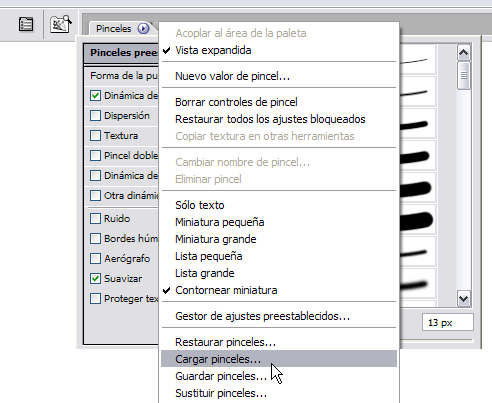Image resolution: width=492 pixels, height=403 pixels.
Task: Open the Pinceles palette flyout arrow
Action: (143, 29)
